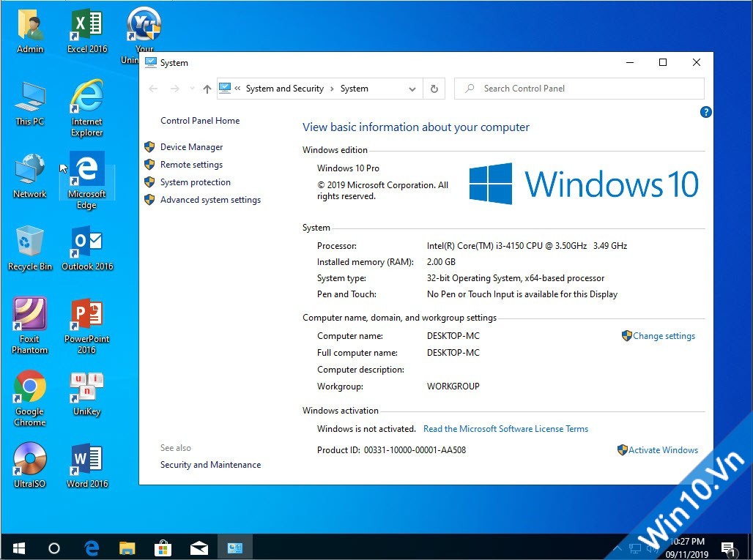Expand the Recent locations dropdown arrow

[x=192, y=89]
